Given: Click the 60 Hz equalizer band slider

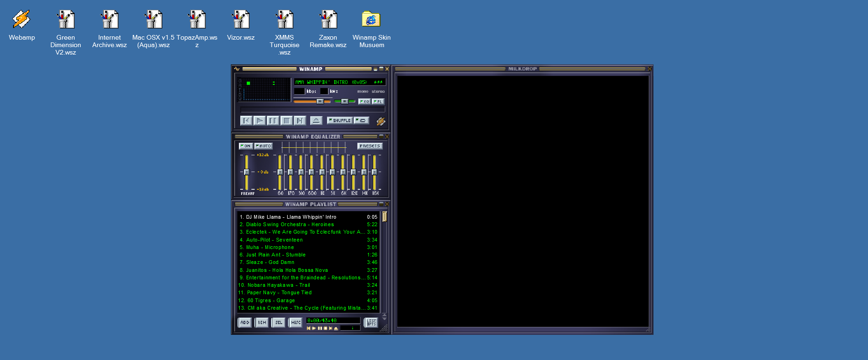Looking at the screenshot, I should point(280,172).
